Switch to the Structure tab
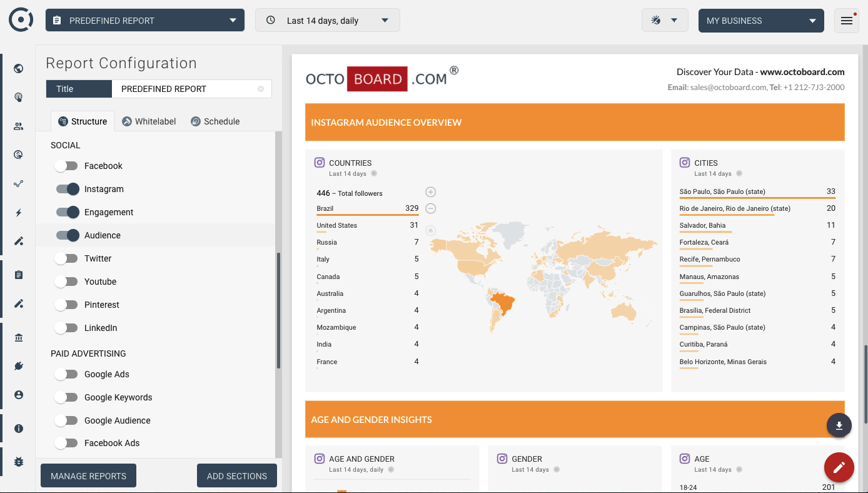868x493 pixels. (x=83, y=121)
